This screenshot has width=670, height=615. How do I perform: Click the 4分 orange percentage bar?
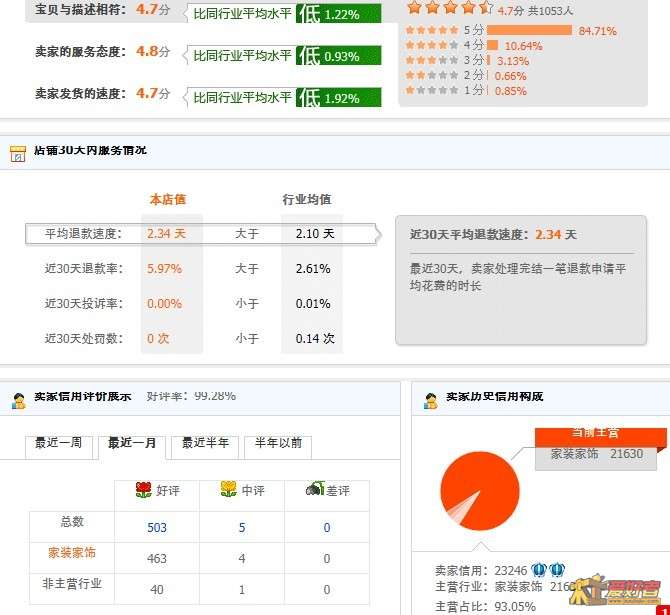point(493,45)
